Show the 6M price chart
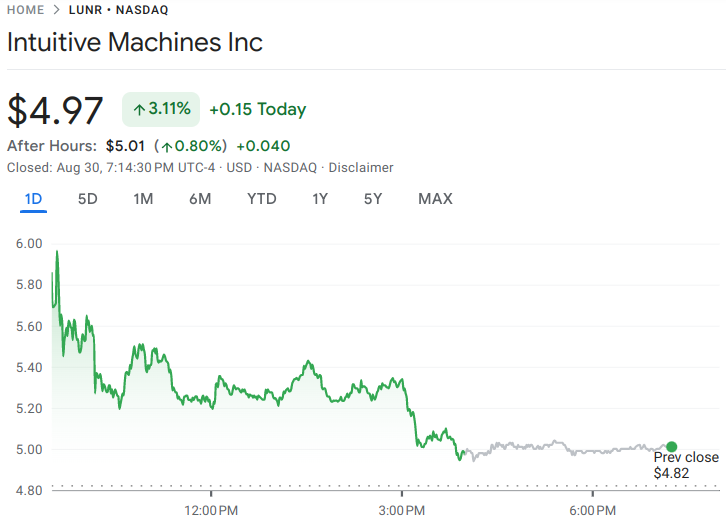This screenshot has height=516, width=726. (200, 199)
